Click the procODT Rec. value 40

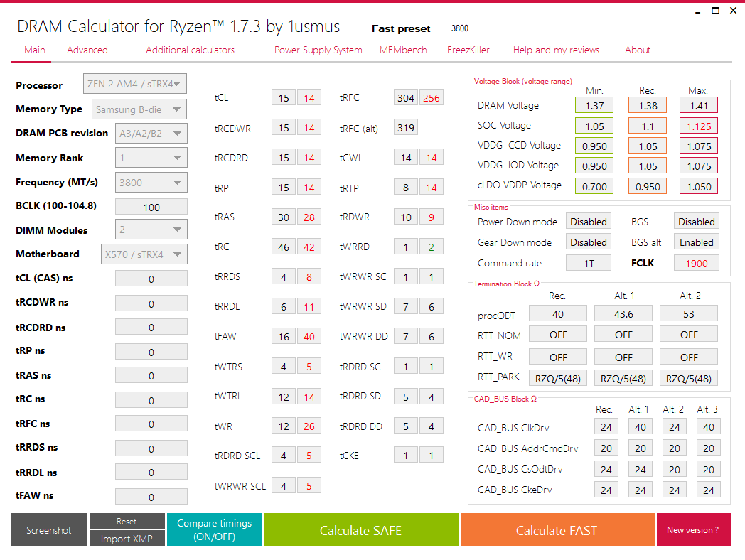click(558, 313)
